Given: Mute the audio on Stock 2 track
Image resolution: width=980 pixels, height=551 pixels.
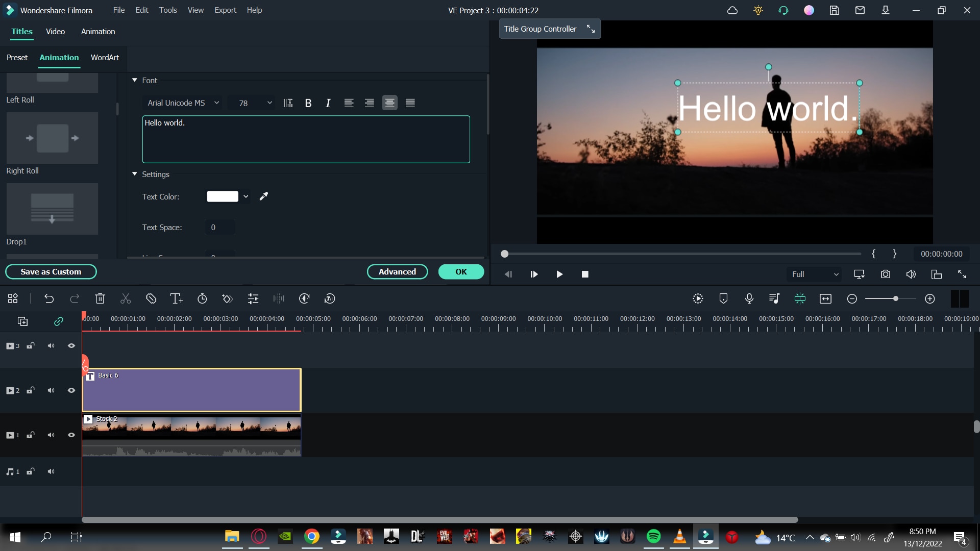Looking at the screenshot, I should [x=51, y=435].
